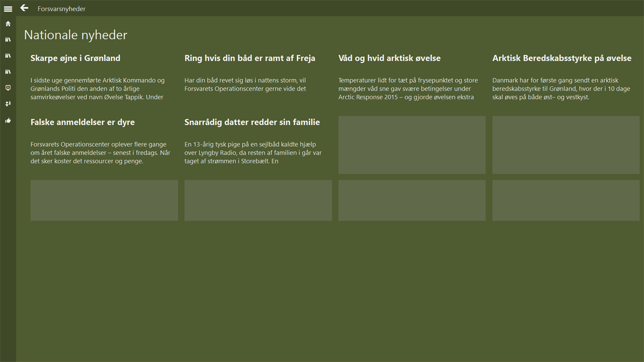The height and width of the screenshot is (362, 644).
Task: Open the 'Falske anmeldelser er dyre' article
Action: point(82,122)
